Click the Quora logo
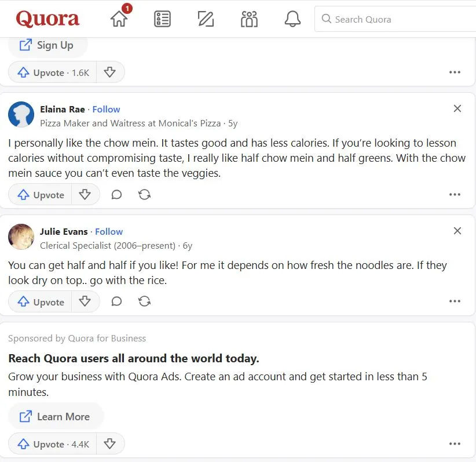This screenshot has height=462, width=476. point(47,19)
